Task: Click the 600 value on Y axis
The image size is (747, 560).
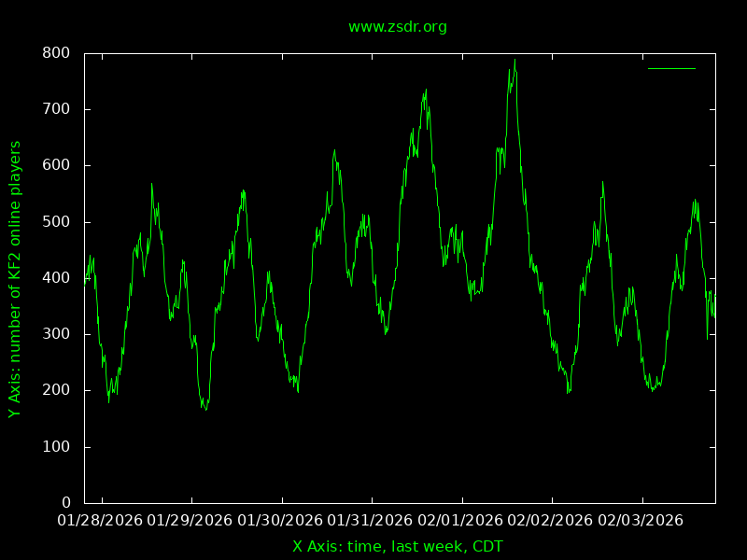Action: pyautogui.click(x=57, y=165)
